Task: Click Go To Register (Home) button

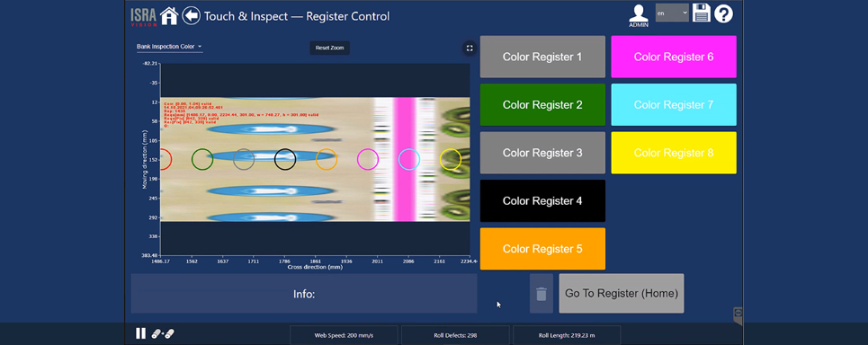Action: pyautogui.click(x=622, y=294)
